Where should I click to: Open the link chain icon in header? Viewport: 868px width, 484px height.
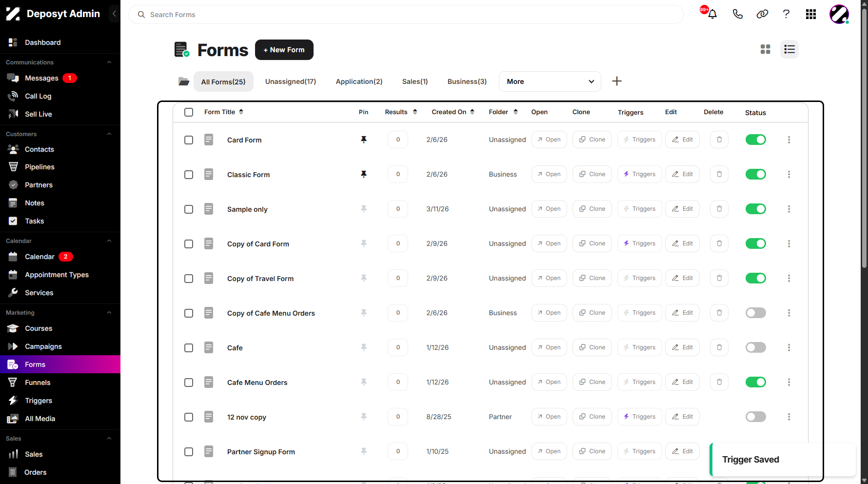(762, 14)
